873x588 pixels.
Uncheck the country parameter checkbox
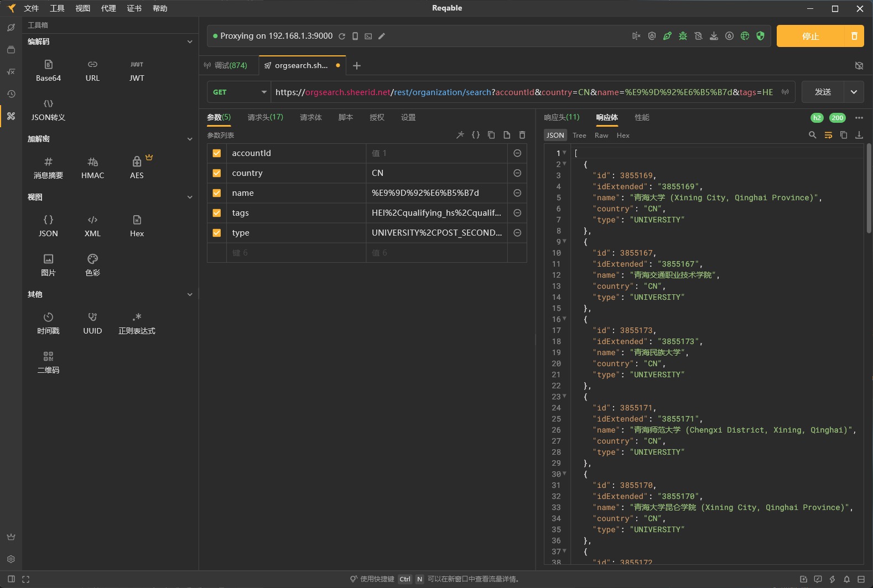[x=217, y=173]
